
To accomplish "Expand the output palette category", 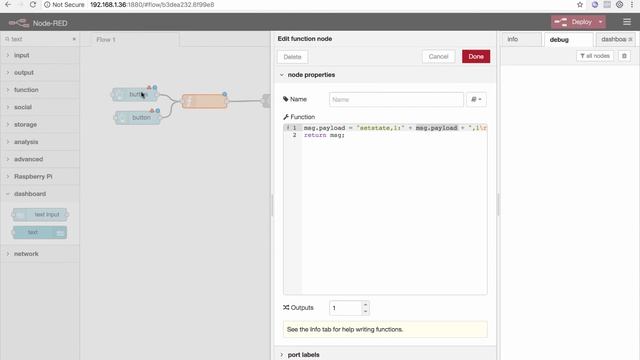I will pos(40,73).
